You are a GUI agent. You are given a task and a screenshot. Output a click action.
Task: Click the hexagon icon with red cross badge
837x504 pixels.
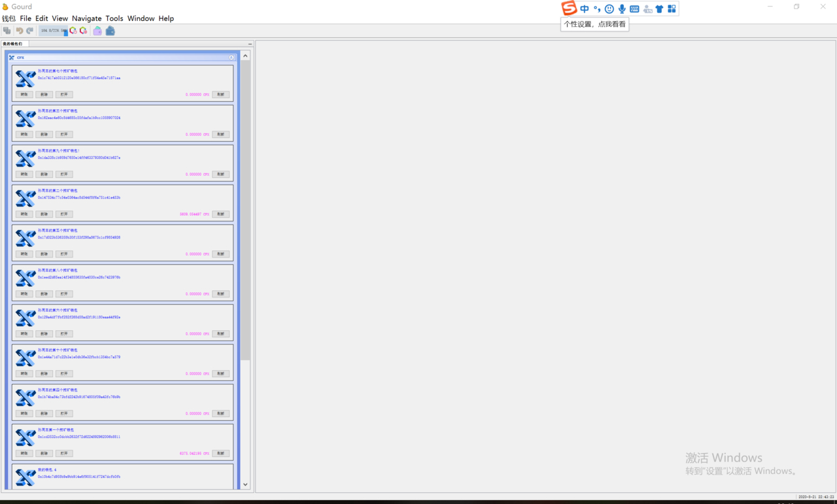tap(83, 31)
